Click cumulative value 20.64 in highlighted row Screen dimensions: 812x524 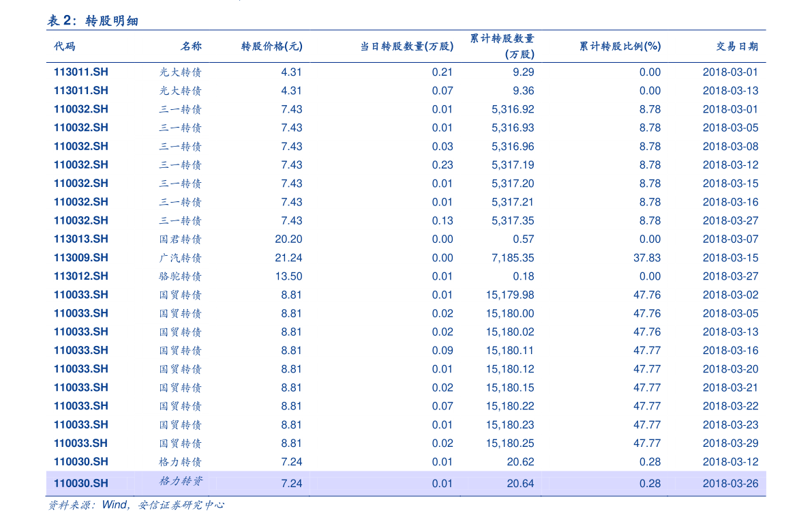[x=520, y=484]
